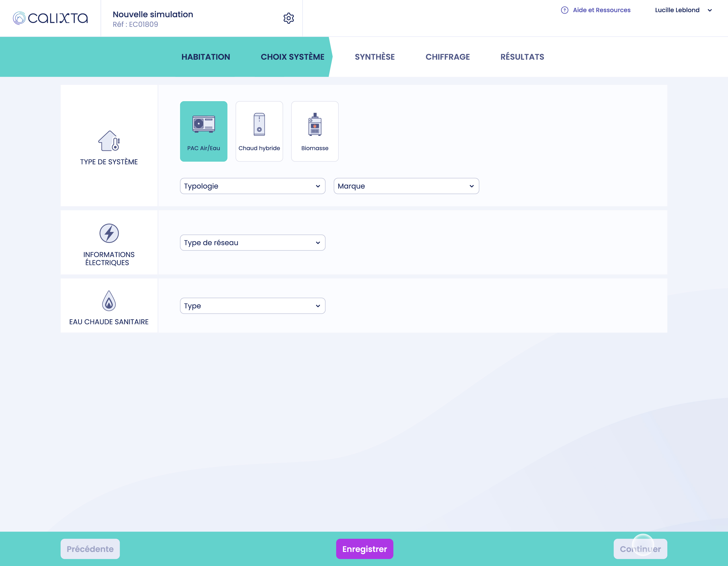Click the Nouvelle simulation title
Screen dimensions: 728x566
coord(153,14)
